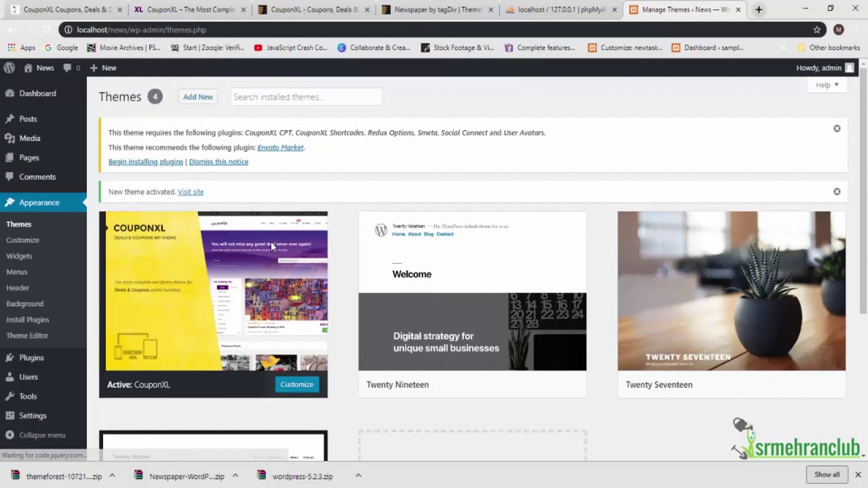The width and height of the screenshot is (868, 488).
Task: Open Media in the sidebar
Action: (43, 138)
